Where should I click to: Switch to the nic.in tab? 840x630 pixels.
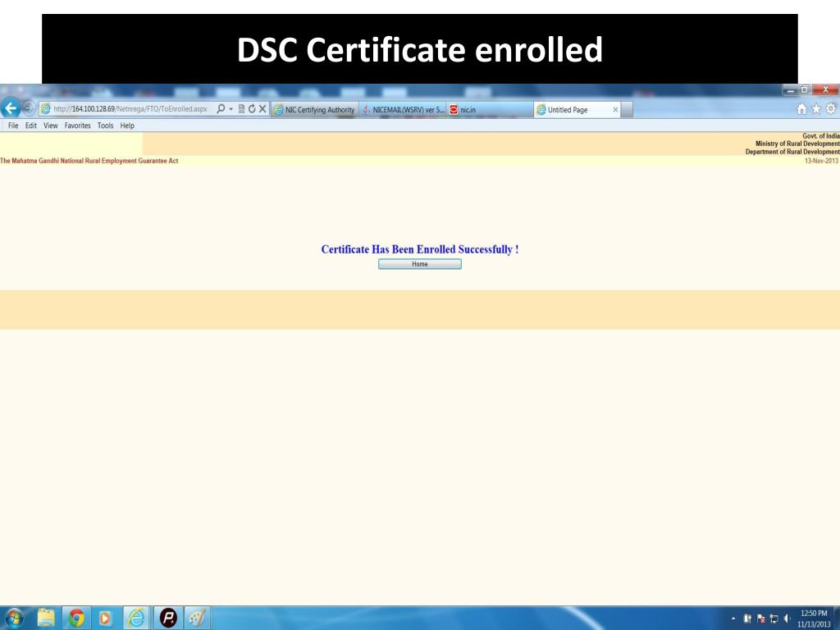point(490,110)
